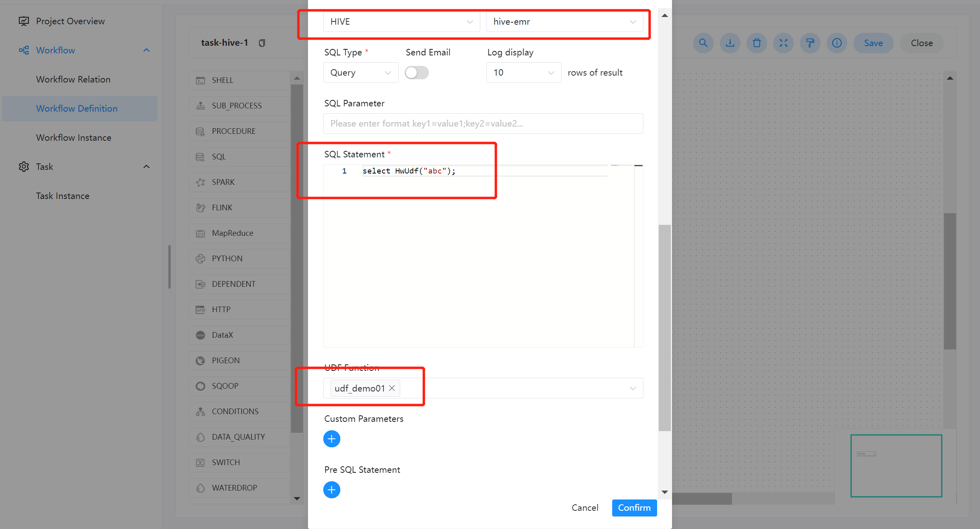
Task: Click the format paint roller icon
Action: pyautogui.click(x=810, y=43)
